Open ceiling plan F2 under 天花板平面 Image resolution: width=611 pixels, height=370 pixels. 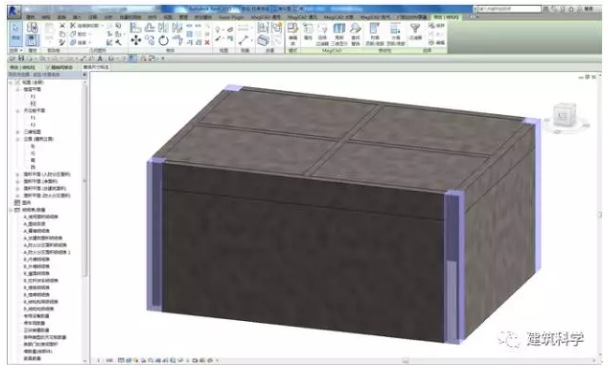pyautogui.click(x=33, y=125)
